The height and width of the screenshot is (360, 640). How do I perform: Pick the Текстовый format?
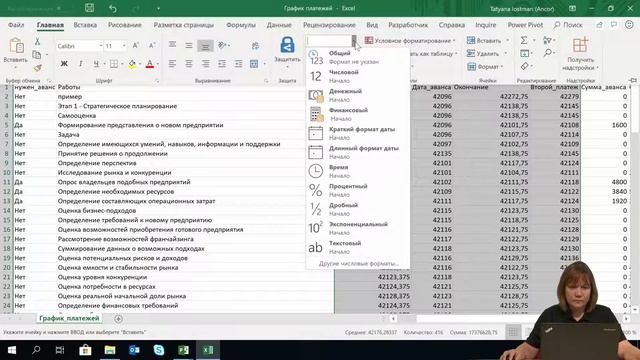pyautogui.click(x=358, y=247)
